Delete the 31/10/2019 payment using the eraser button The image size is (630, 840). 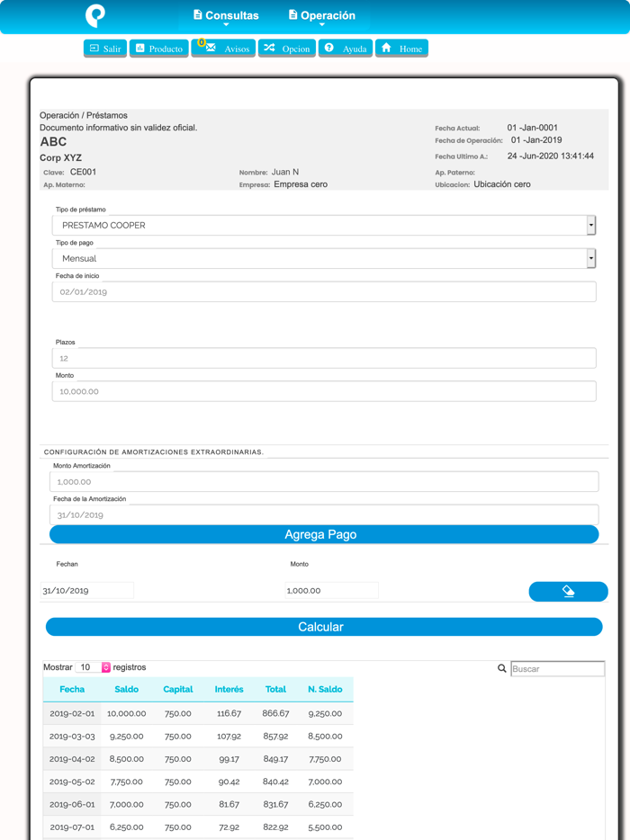(x=568, y=591)
